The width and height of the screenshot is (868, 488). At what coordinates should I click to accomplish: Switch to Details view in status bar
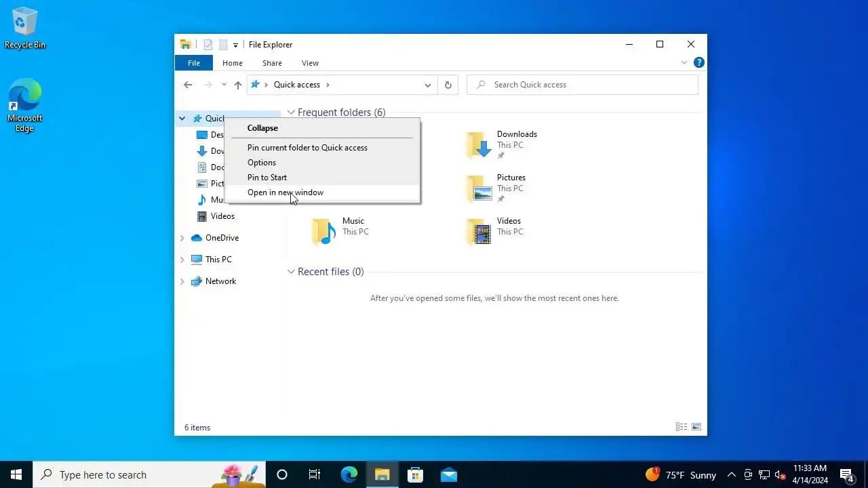point(682,427)
